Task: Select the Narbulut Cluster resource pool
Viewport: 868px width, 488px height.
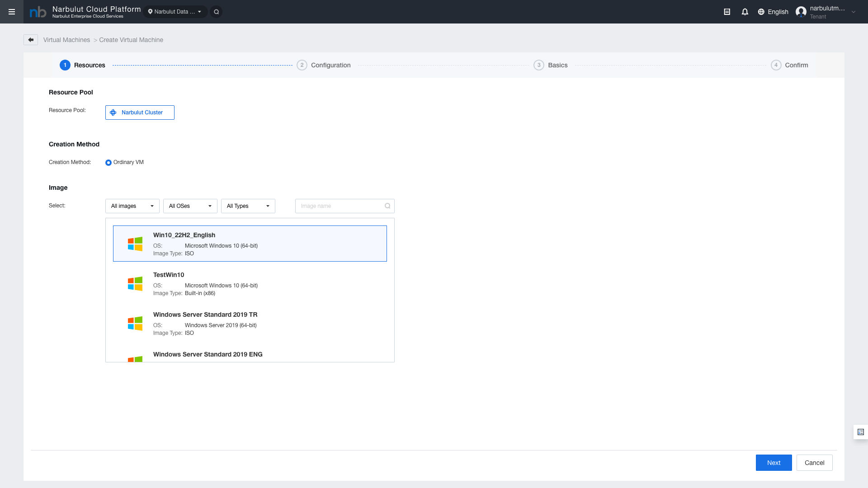Action: pyautogui.click(x=140, y=113)
